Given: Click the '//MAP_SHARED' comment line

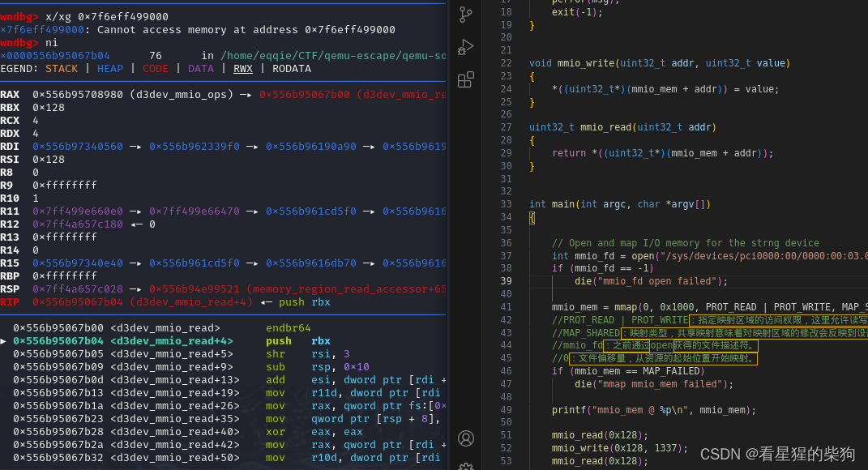Looking at the screenshot, I should point(710,333).
